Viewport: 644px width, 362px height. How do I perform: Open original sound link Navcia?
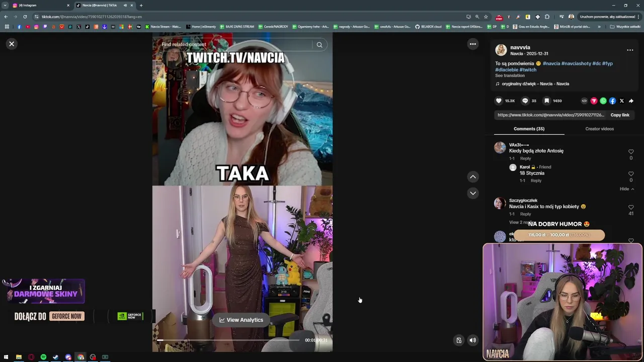535,84
